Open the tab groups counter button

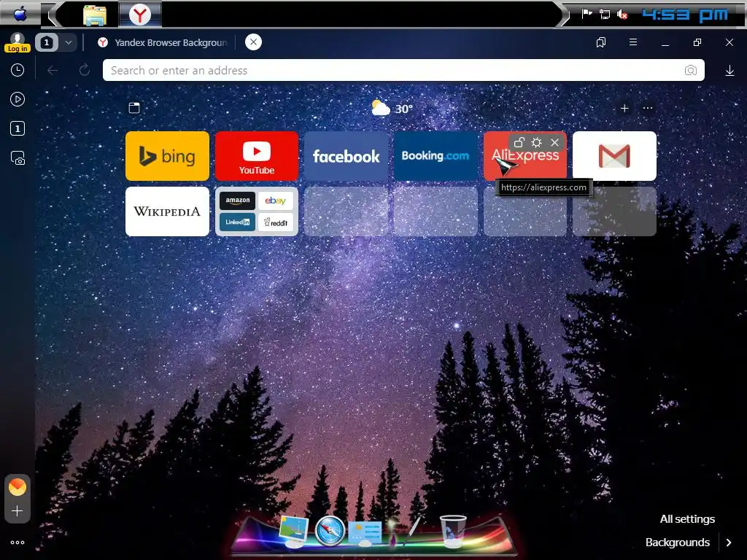[x=46, y=42]
